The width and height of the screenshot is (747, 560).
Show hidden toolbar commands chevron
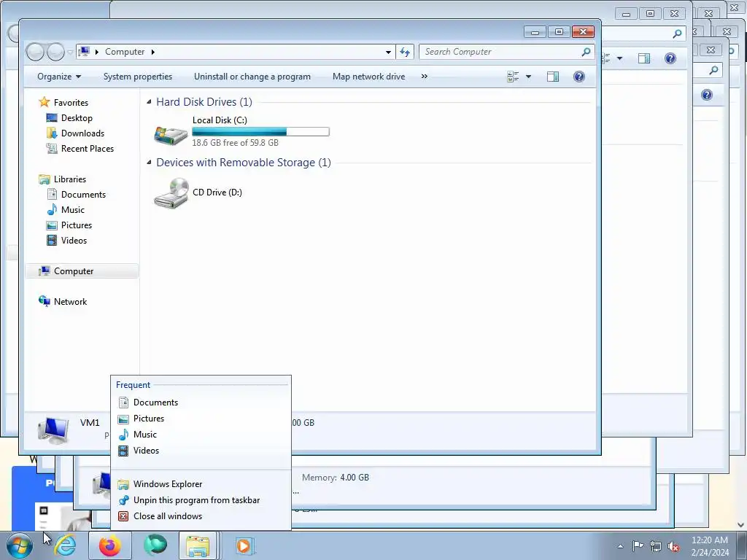click(424, 76)
